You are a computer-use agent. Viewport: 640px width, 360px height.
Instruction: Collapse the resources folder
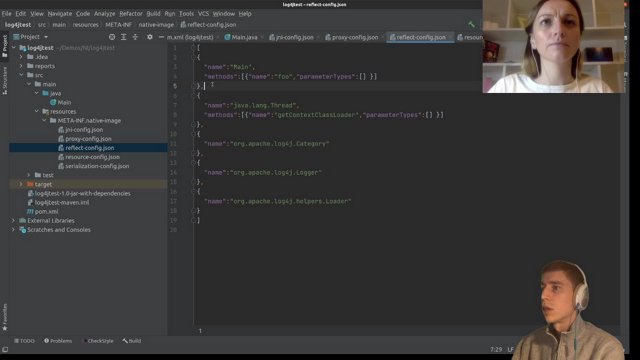(x=37, y=111)
